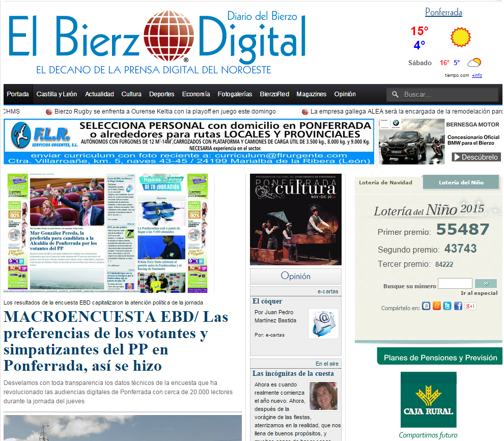504x441 pixels.
Task: Open the ALEA remodelación ticker headline
Action: [x=406, y=112]
